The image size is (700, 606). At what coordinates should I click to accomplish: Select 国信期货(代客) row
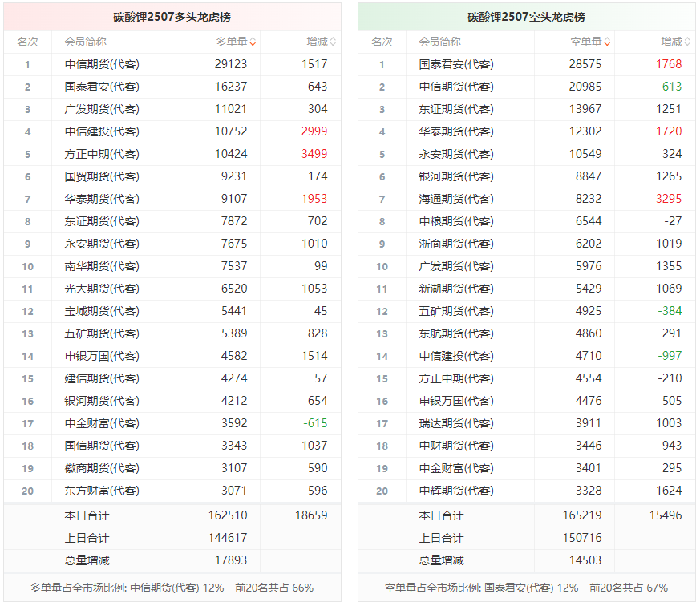coord(172,446)
